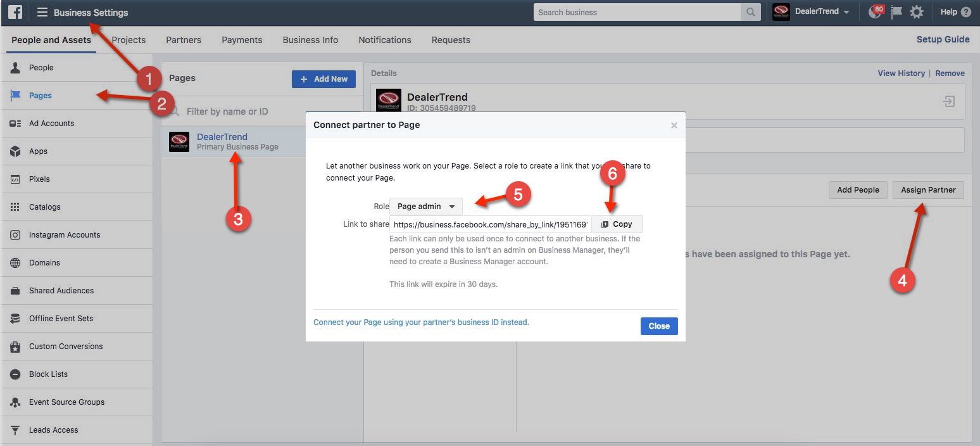The height and width of the screenshot is (446, 980).
Task: Open the Setup Guide link
Action: point(943,39)
